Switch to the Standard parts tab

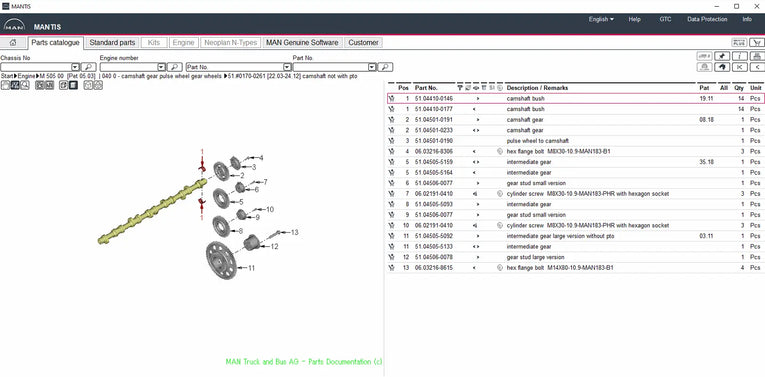point(112,42)
